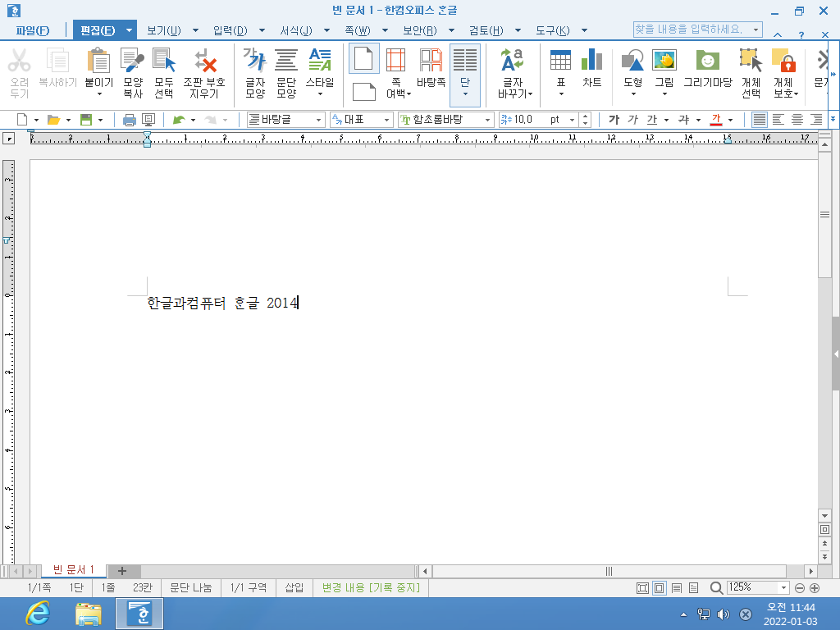Click the print preview icon

(148, 120)
